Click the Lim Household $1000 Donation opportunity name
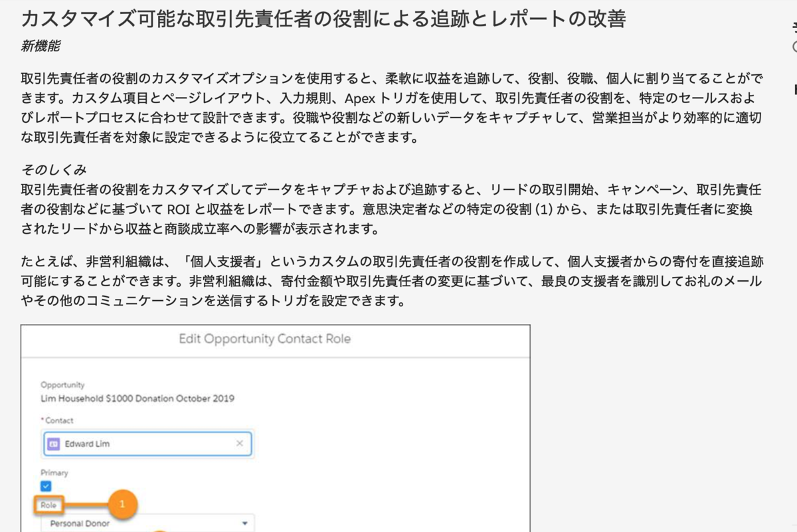The height and width of the screenshot is (532, 797). coord(136,399)
